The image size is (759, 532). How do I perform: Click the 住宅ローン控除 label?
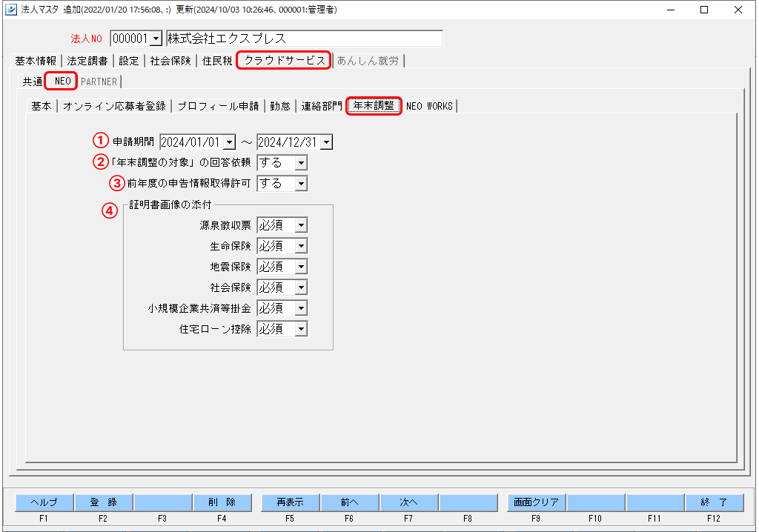pyautogui.click(x=216, y=330)
